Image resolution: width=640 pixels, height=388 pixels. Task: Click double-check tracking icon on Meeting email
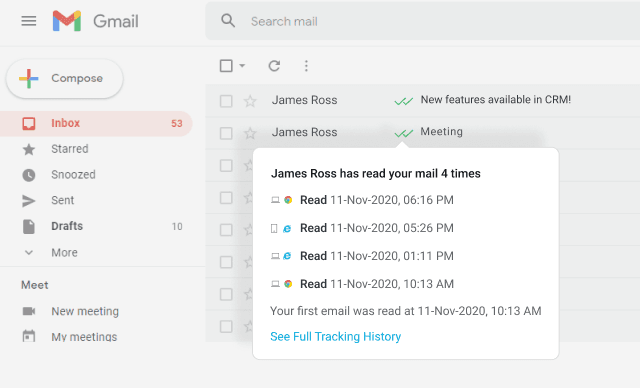click(x=404, y=133)
